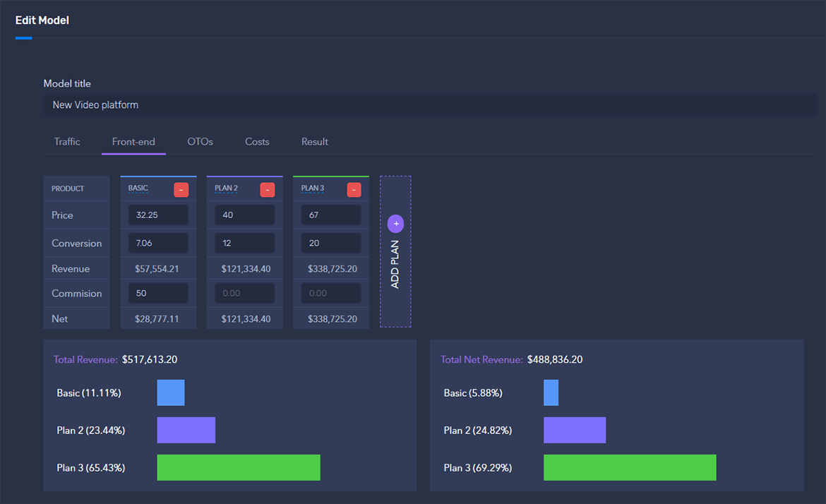This screenshot has width=826, height=504.
Task: Edit the Basic plan price field
Action: pyautogui.click(x=158, y=215)
